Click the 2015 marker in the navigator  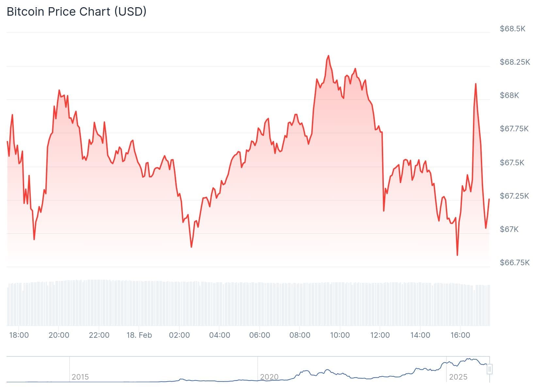click(x=80, y=377)
